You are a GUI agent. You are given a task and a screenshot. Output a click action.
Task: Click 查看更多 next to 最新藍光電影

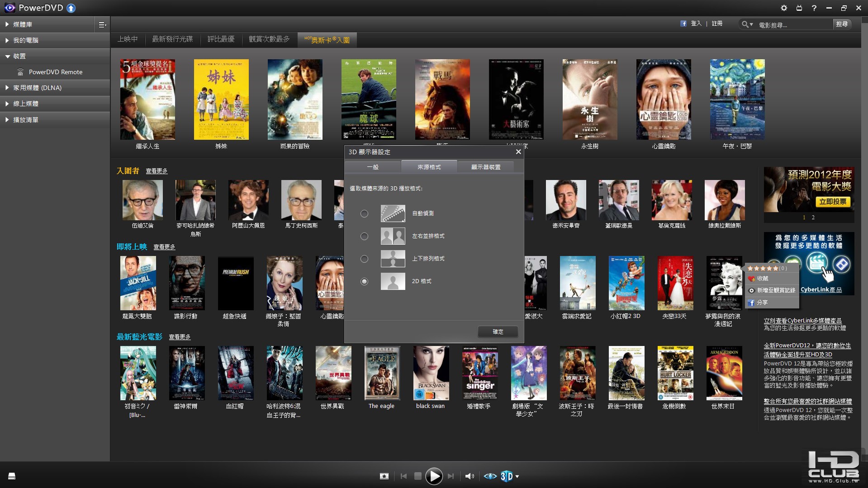tap(180, 337)
